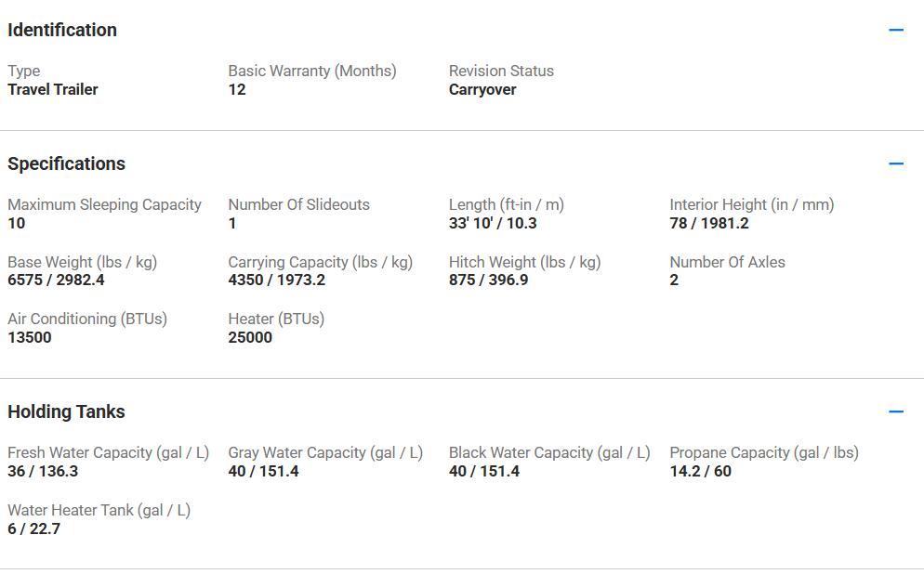This screenshot has height=574, width=924.
Task: Collapse the Identification section minus icon
Action: pos(896,30)
